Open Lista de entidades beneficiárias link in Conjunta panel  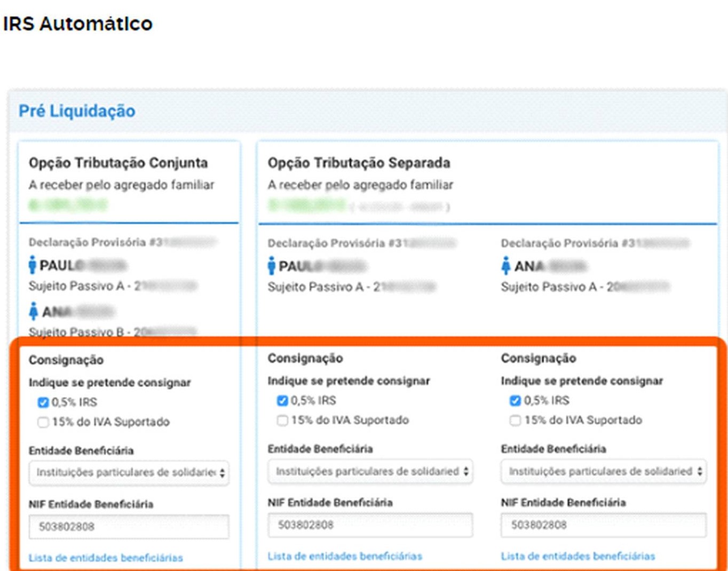pos(106,558)
